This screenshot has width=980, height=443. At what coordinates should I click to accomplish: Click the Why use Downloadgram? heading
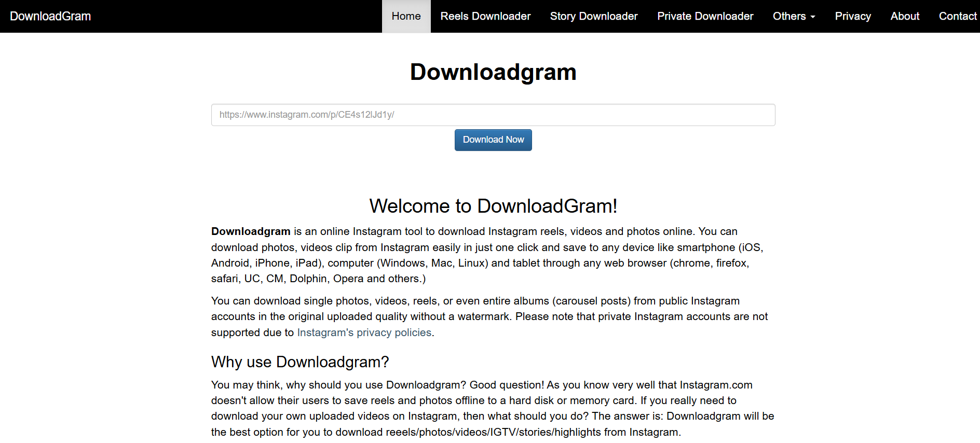click(300, 362)
